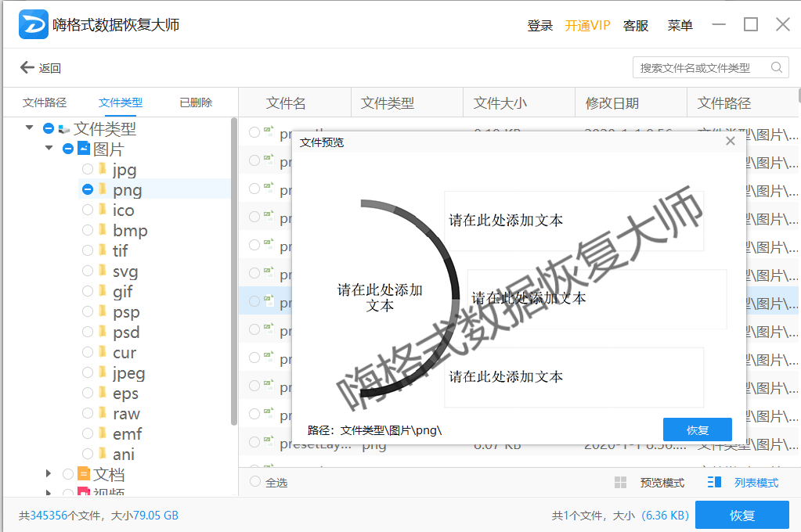Click the 开通VIP link

[587, 26]
